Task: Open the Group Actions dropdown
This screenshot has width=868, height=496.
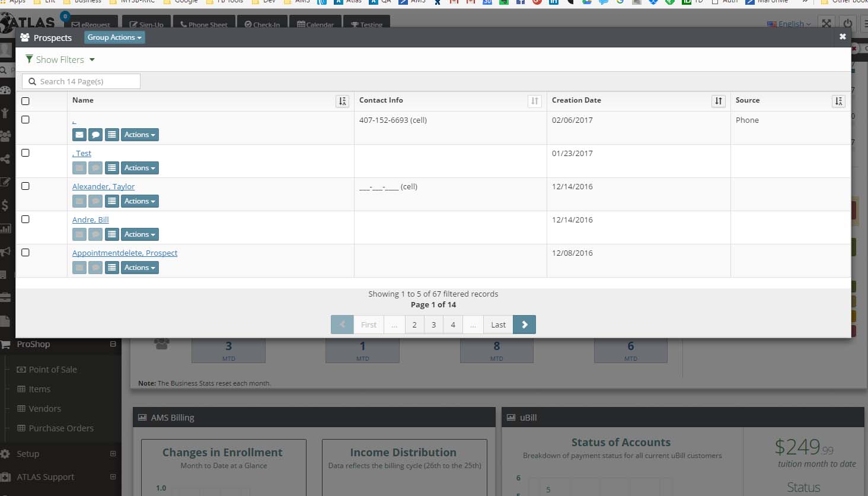Action: (x=114, y=37)
